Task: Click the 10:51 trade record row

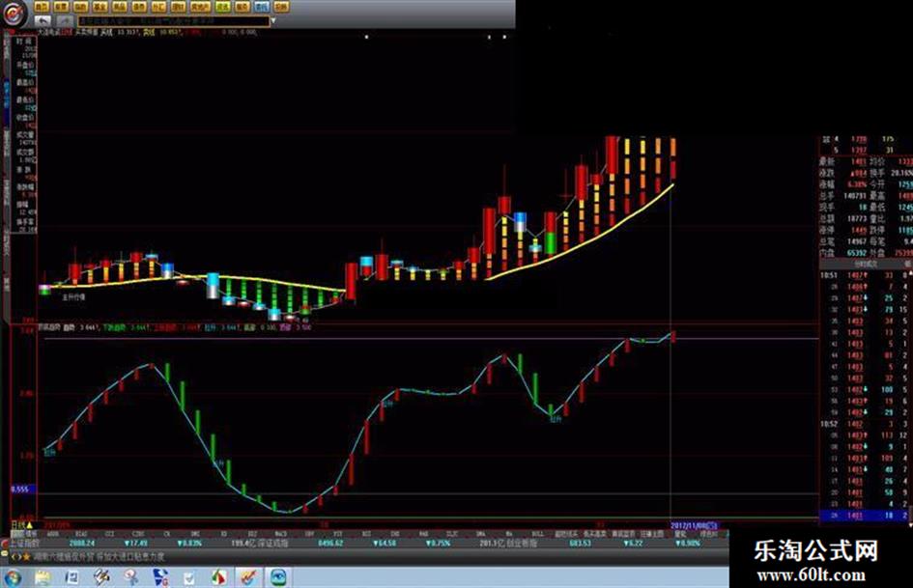Action: tap(864, 275)
